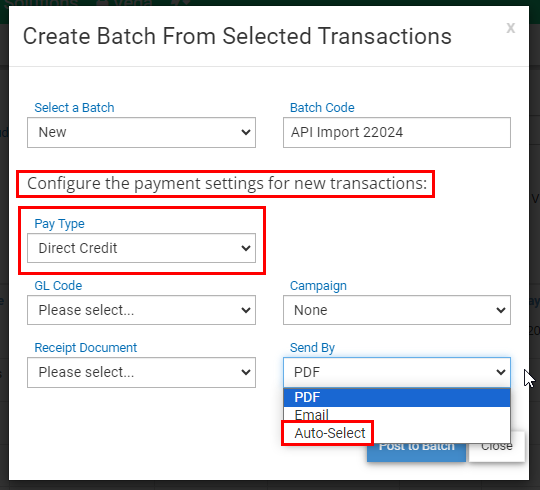540x490 pixels.
Task: Open the Select a Batch dropdown showing New
Action: tap(141, 133)
